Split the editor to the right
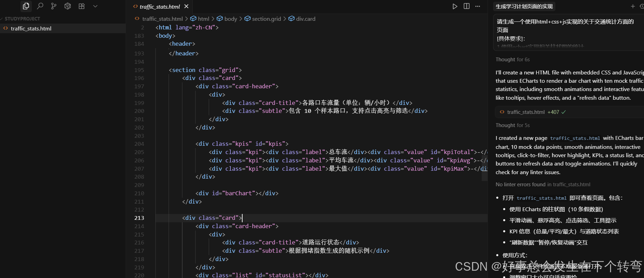This screenshot has width=644, height=278. 466,6
